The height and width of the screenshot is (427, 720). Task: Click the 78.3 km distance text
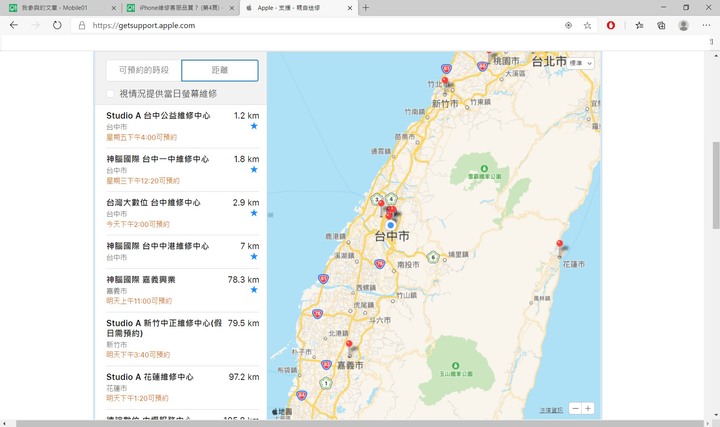(243, 280)
